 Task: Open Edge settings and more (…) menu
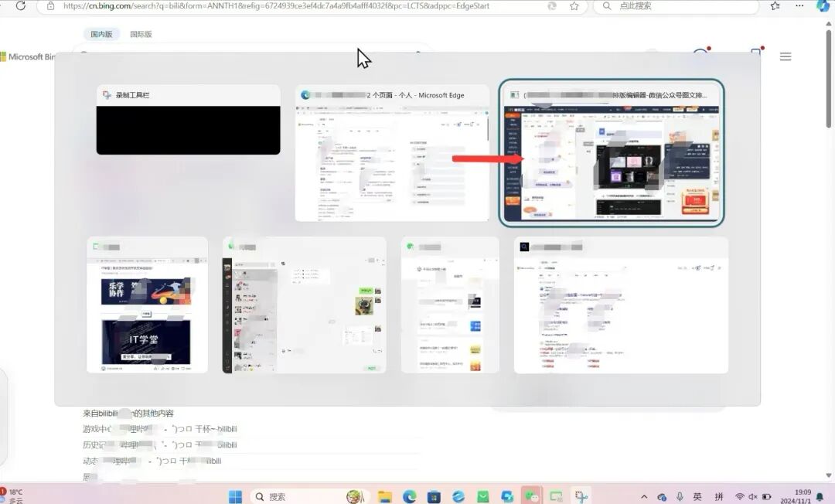coord(799,6)
